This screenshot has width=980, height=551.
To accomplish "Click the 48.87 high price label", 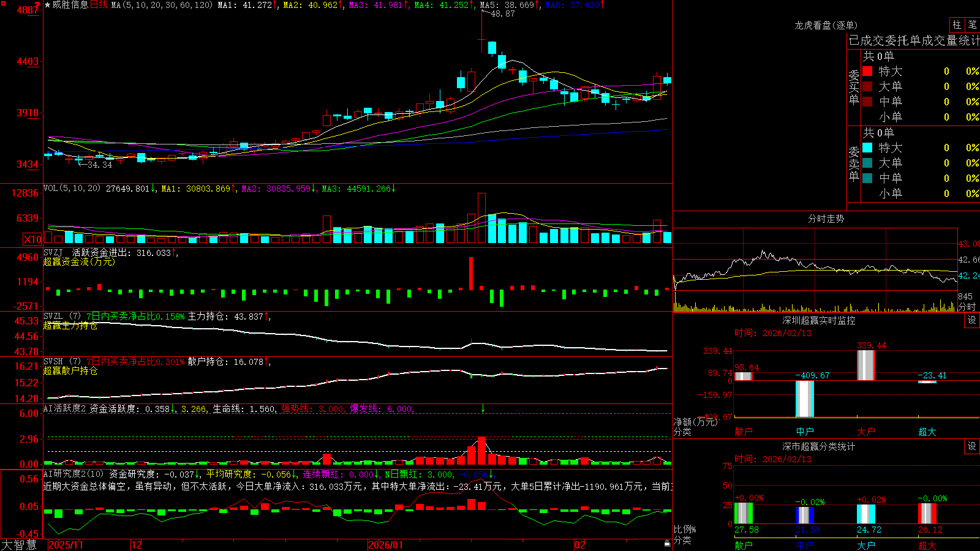I will pos(503,13).
